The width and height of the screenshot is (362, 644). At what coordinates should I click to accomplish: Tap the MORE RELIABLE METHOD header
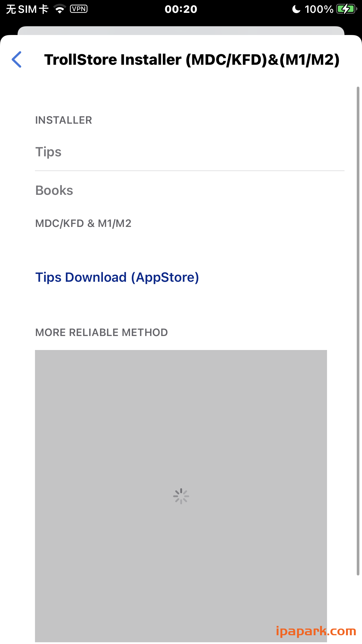[x=101, y=332]
